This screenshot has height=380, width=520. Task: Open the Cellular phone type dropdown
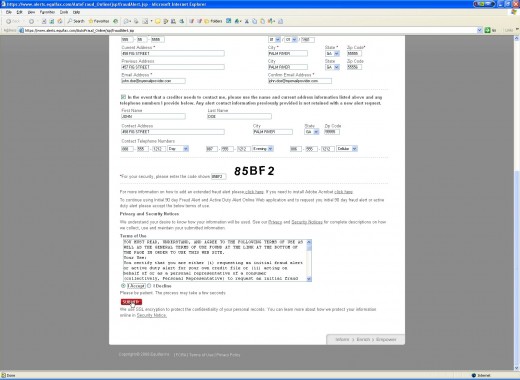coord(347,149)
